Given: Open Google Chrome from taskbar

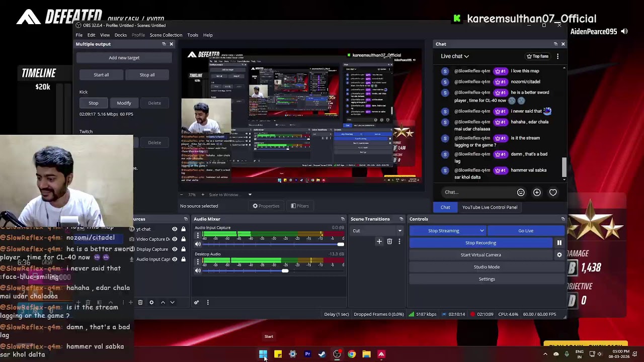Looking at the screenshot, I should pyautogui.click(x=352, y=354).
